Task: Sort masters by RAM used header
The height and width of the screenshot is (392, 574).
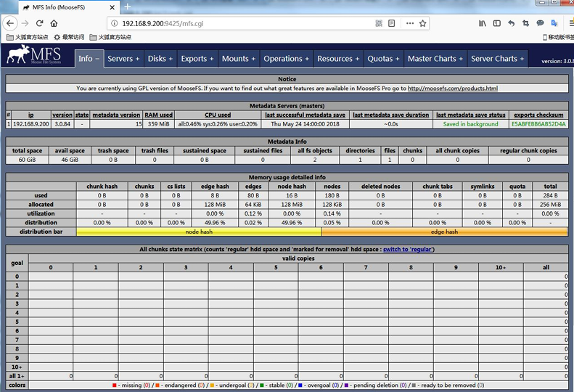Action: point(158,115)
